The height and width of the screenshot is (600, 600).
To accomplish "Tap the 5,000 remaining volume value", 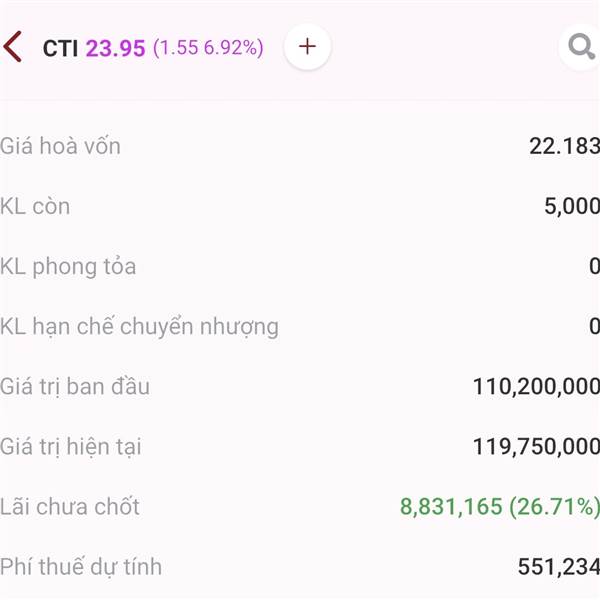I will (572, 206).
